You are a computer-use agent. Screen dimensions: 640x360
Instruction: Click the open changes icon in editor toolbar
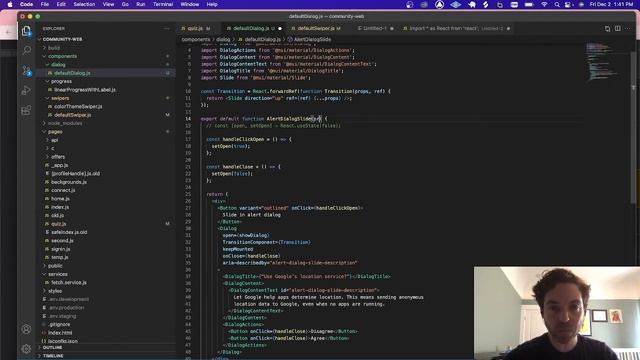click(607, 29)
